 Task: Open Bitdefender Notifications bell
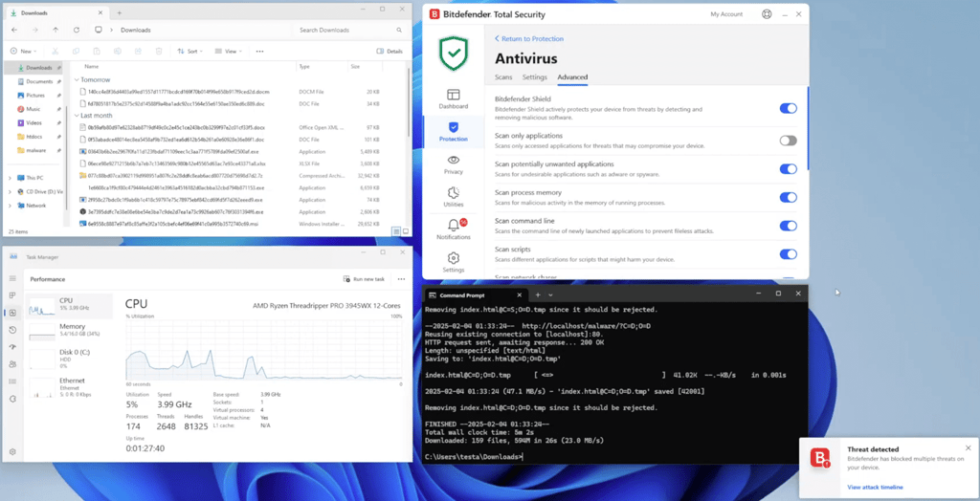point(453,229)
